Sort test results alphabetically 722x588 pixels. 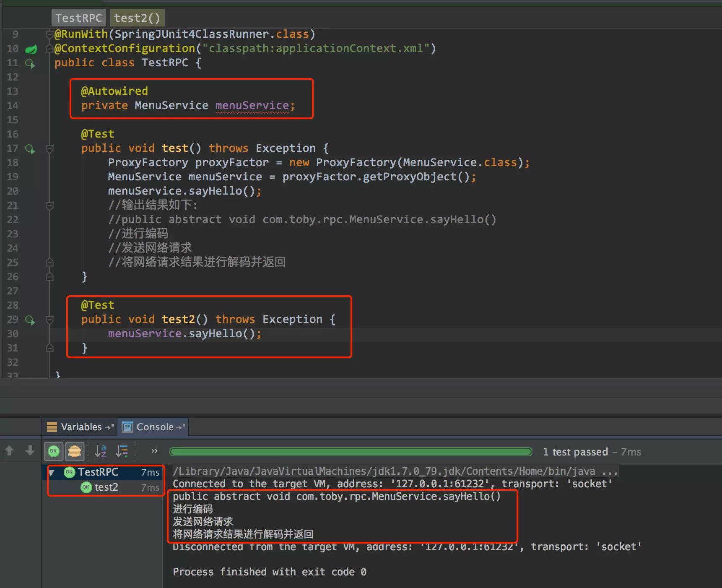click(101, 451)
